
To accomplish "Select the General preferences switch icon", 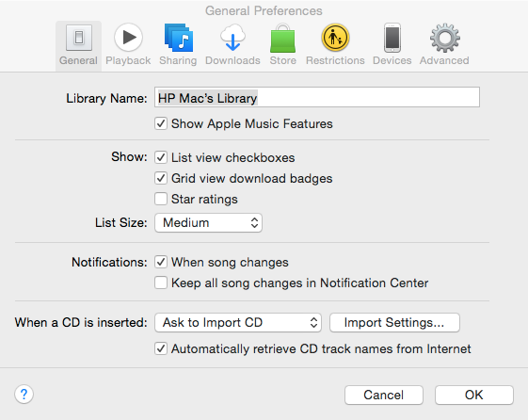I will (x=79, y=38).
